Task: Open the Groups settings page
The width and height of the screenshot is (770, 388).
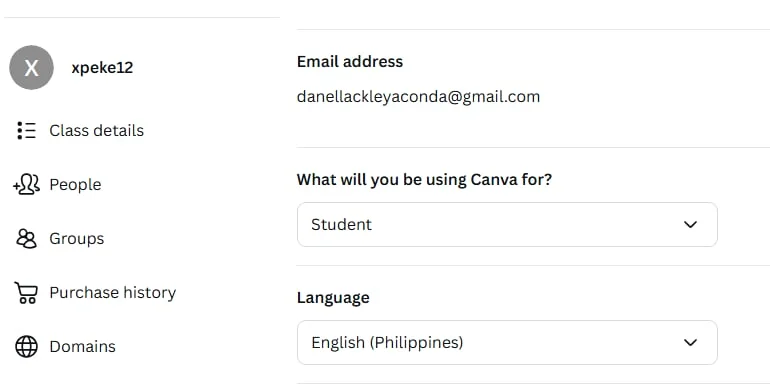Action: [x=77, y=239]
